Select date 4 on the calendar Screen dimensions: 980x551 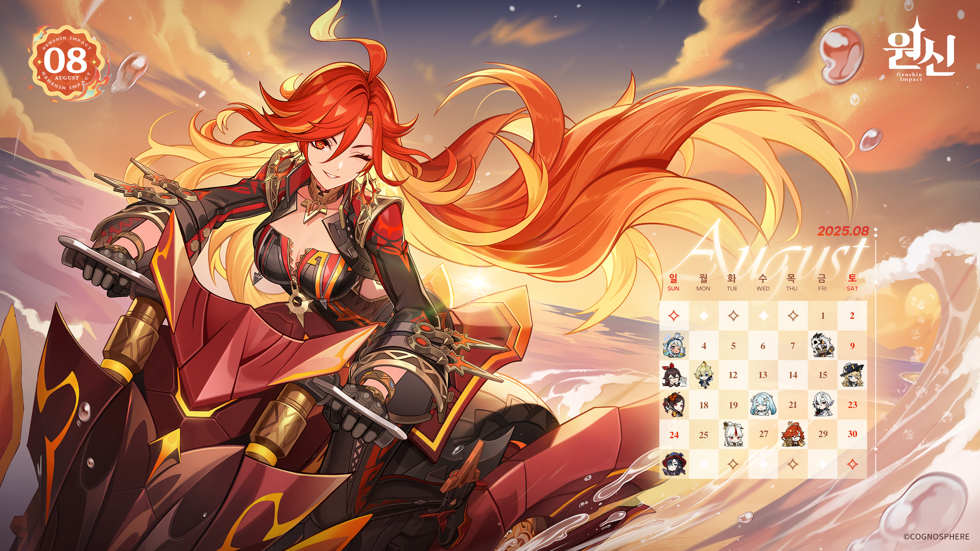[x=704, y=346]
